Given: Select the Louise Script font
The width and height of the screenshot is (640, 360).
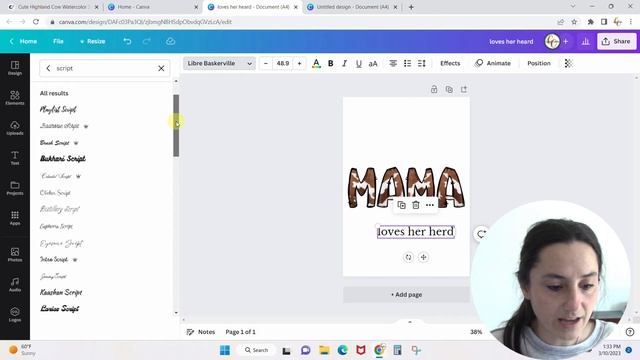Looking at the screenshot, I should (x=59, y=309).
